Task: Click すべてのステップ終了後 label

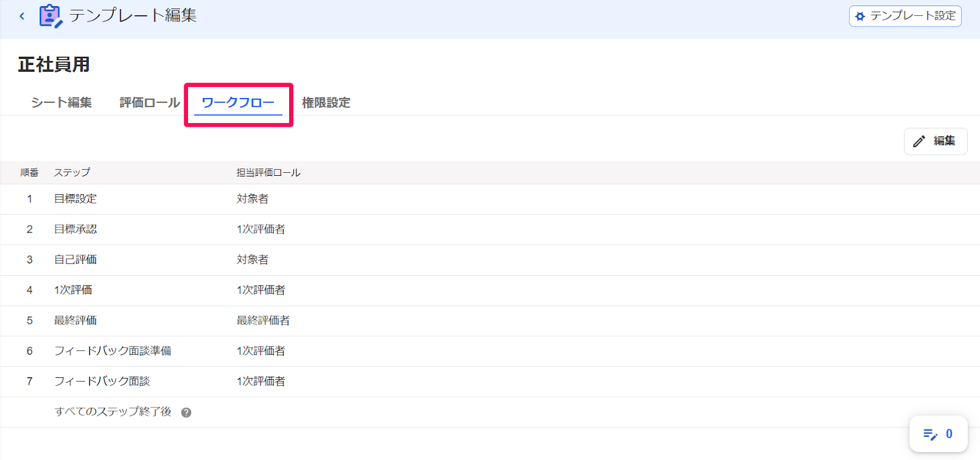Action: click(113, 412)
